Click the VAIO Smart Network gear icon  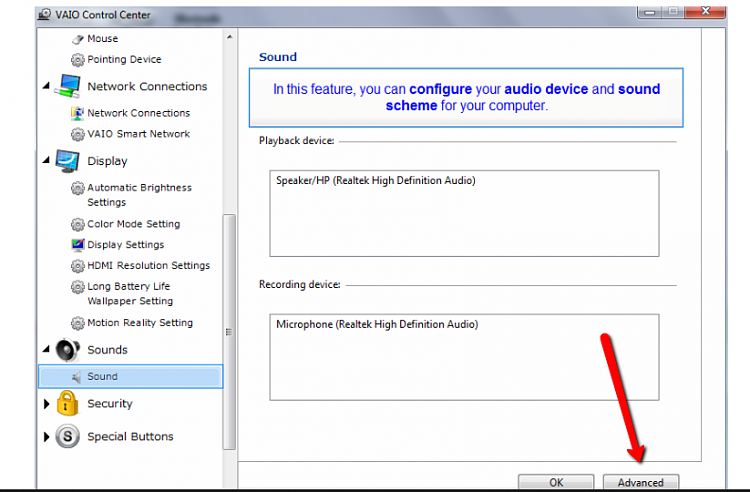[x=77, y=134]
